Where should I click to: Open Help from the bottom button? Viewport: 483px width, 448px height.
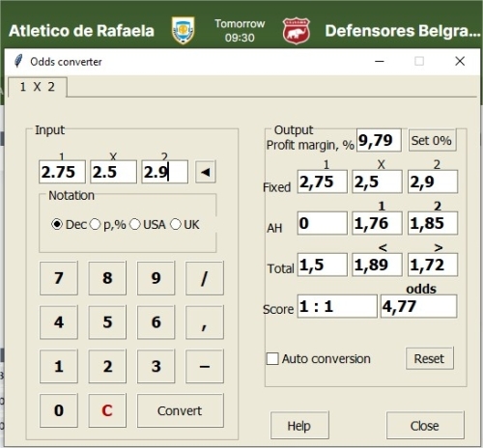point(299,426)
